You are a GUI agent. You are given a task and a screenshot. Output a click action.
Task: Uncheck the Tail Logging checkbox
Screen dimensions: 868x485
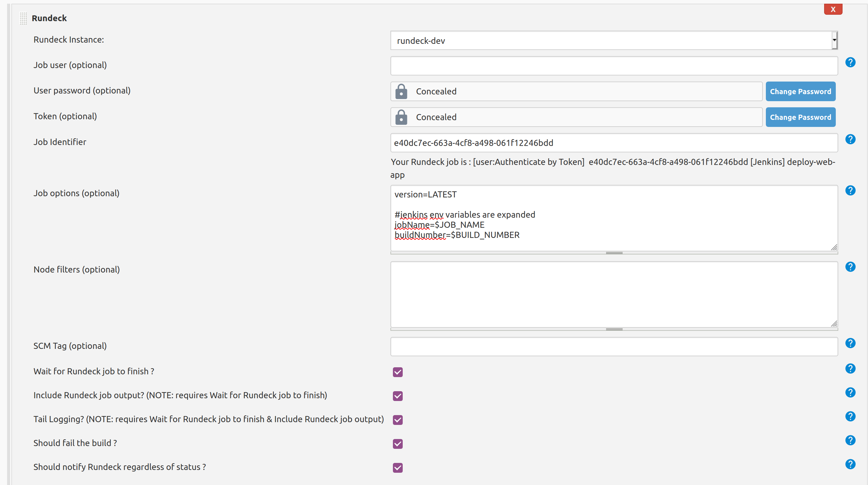[398, 420]
